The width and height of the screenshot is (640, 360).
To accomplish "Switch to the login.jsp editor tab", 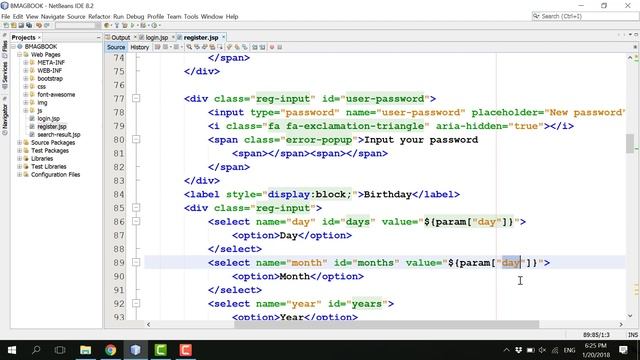I will [x=157, y=37].
